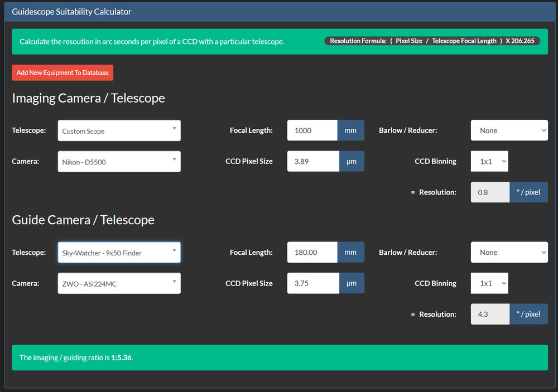Image resolution: width=558 pixels, height=392 pixels.
Task: Open the Sky-Watcher 9x50 Finder telescope dropdown
Action: [119, 253]
